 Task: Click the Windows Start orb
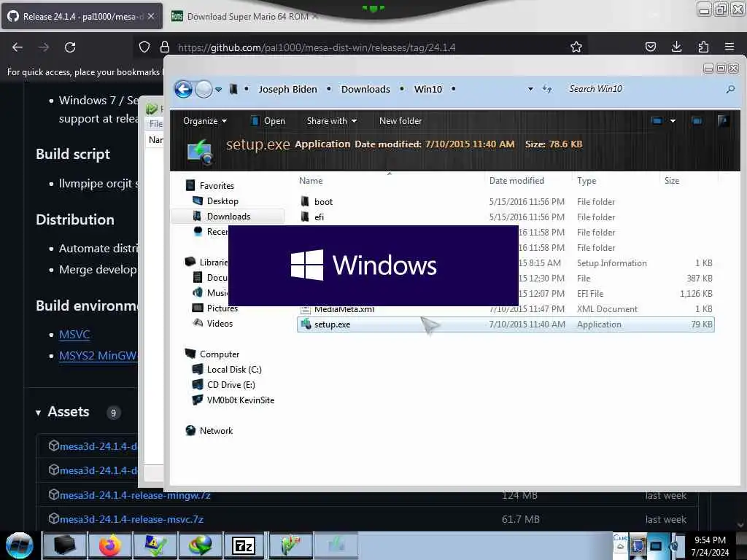point(20,545)
